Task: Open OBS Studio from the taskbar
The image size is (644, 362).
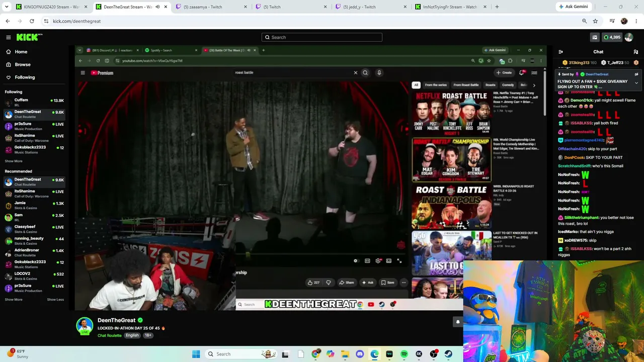Action: (434, 354)
